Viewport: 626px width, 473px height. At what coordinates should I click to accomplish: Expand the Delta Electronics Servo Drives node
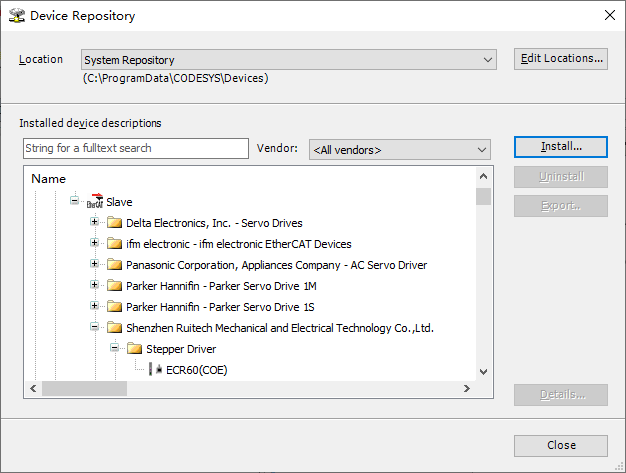tap(94, 222)
